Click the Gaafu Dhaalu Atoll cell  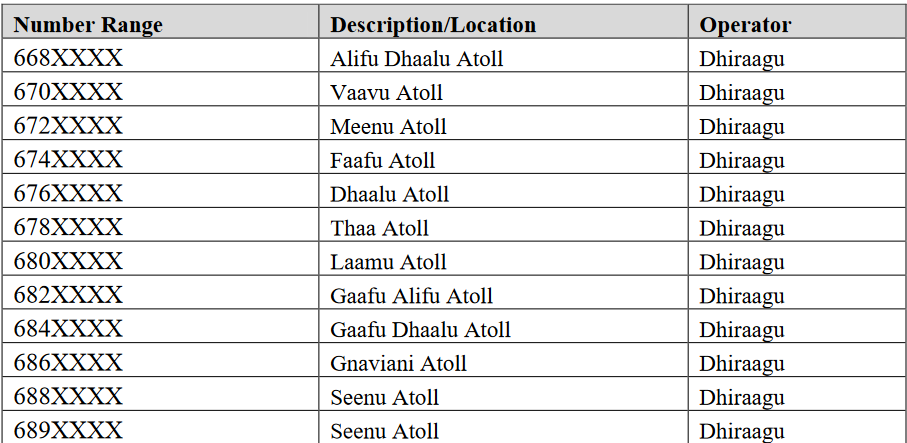(x=421, y=330)
